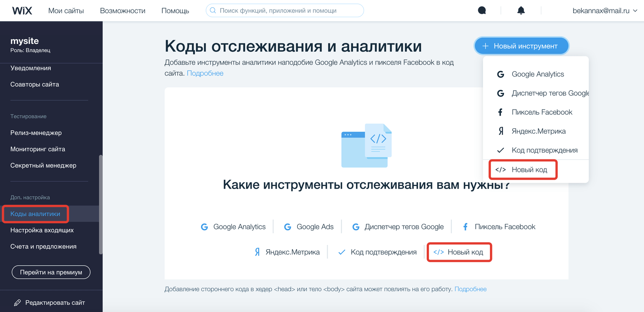Viewport: 644px width, 312px height.
Task: Click the 'Доп. настройка' section label in the sidebar
Action: tap(30, 198)
